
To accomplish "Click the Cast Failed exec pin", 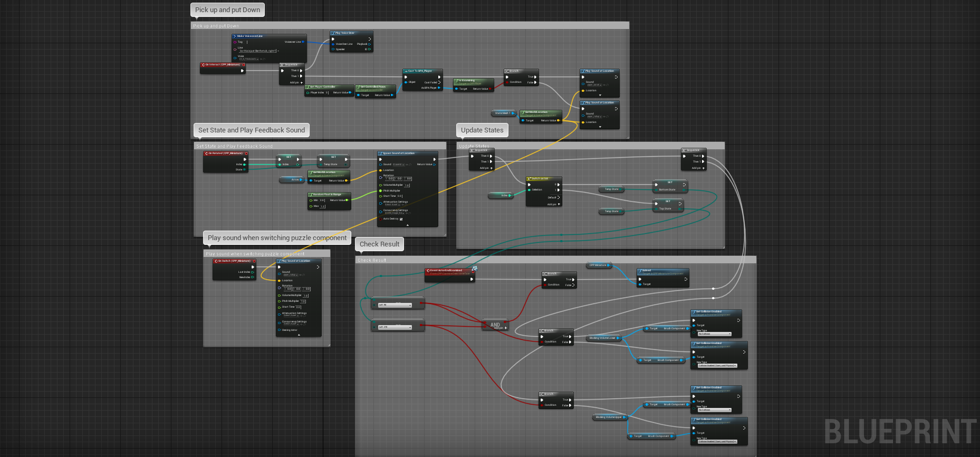I will pos(439,82).
